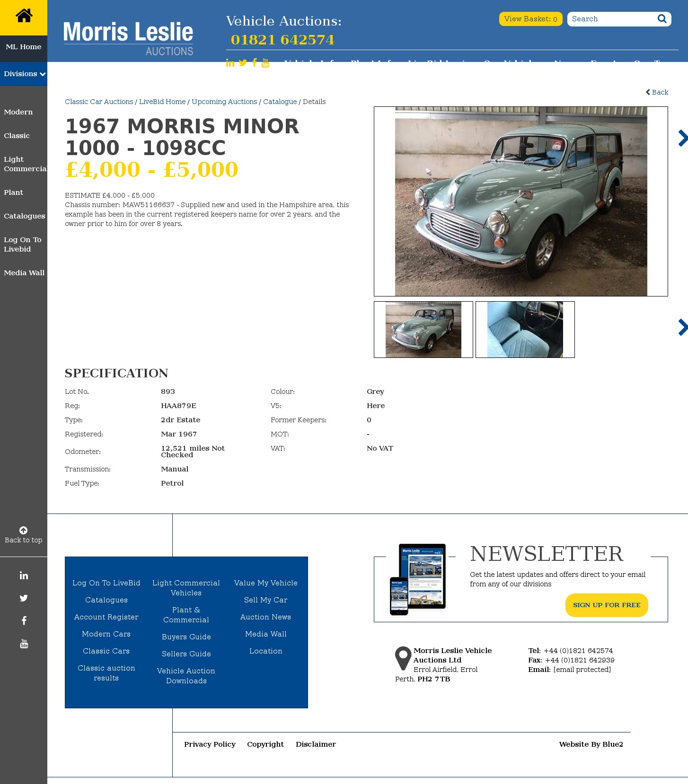The image size is (688, 784).
Task: Open Value My Vehicle link
Action: (x=266, y=583)
